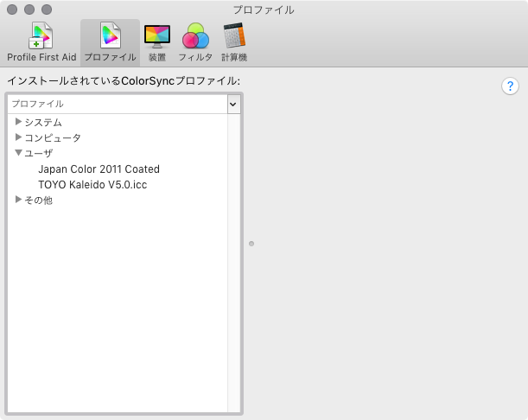The height and width of the screenshot is (420, 528).
Task: Click the split view divider handle dot
Action: point(251,244)
